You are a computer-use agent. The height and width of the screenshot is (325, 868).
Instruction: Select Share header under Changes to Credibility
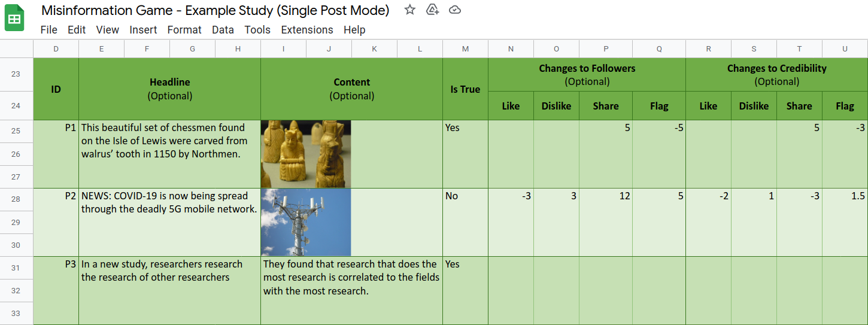pyautogui.click(x=799, y=106)
